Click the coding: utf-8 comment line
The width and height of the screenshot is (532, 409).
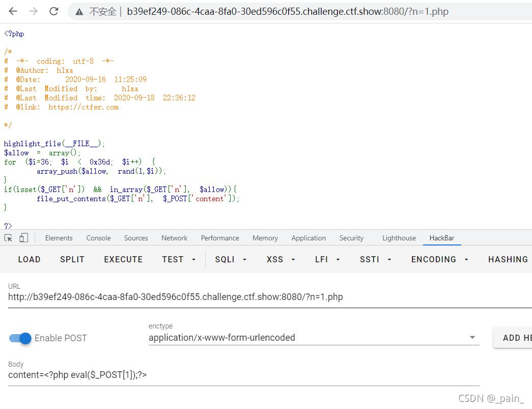click(x=59, y=61)
